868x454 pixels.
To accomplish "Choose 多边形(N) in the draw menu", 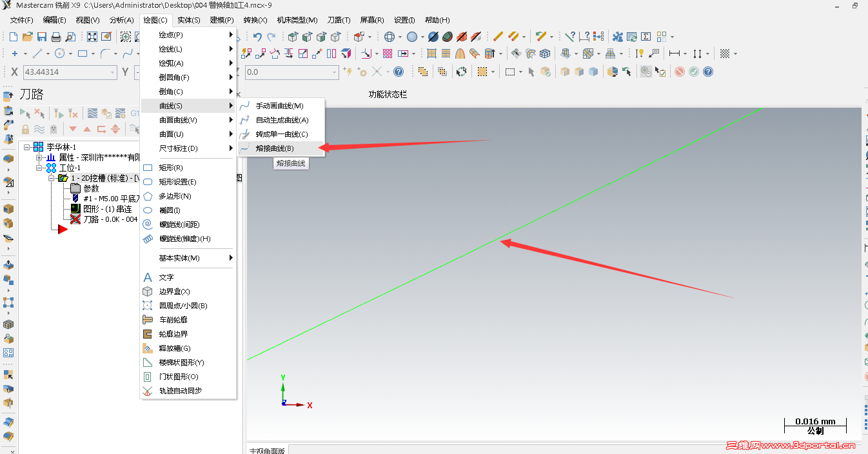I will click(188, 196).
